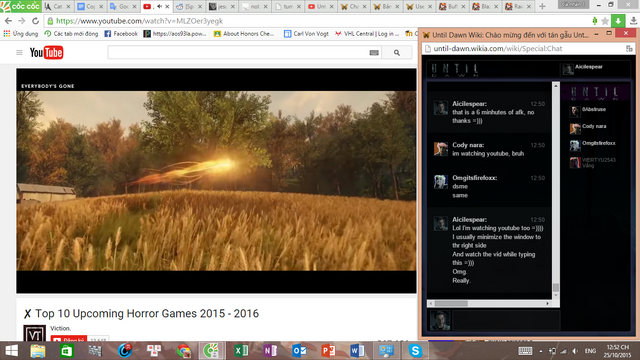The height and width of the screenshot is (360, 640).
Task: Open a new browser tab
Action: pos(542,7)
